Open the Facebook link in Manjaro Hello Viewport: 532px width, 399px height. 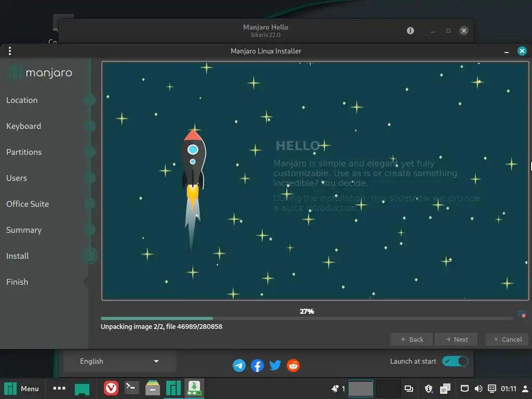tap(257, 365)
